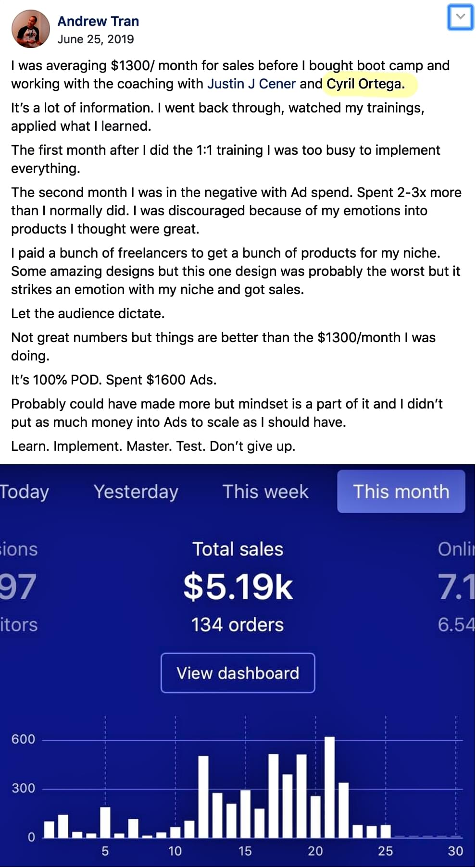Show This week sales tab

coord(265,492)
